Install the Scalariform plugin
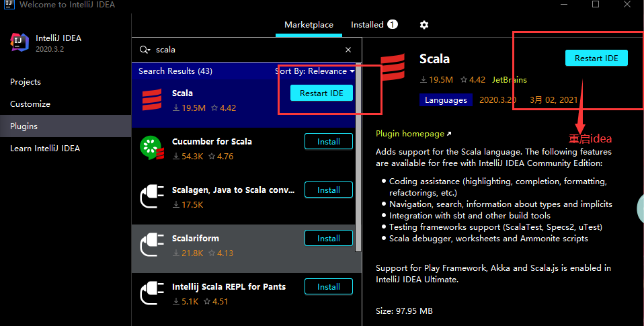The width and height of the screenshot is (644, 326). click(329, 239)
